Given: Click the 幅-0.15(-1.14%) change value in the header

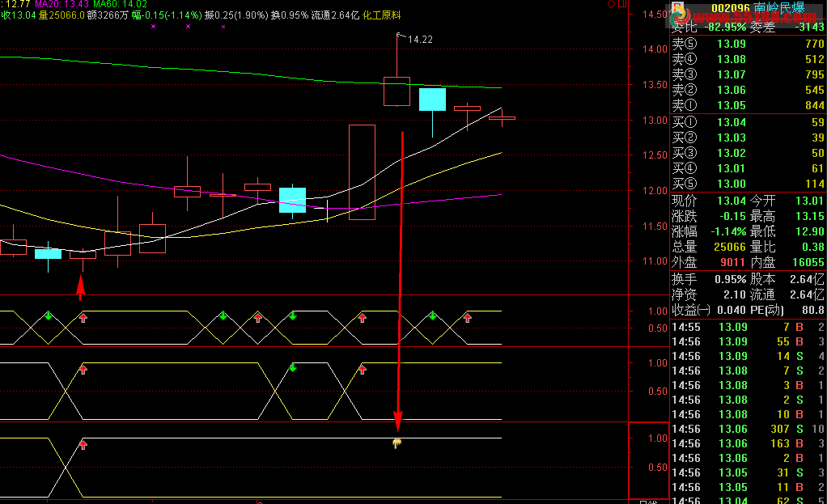Looking at the screenshot, I should [167, 15].
